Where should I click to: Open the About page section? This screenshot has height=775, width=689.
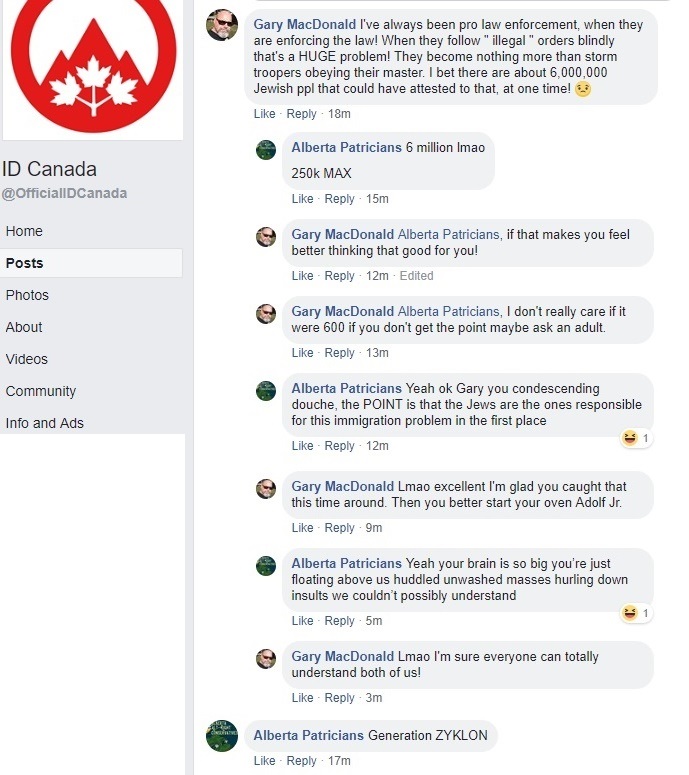[x=24, y=327]
